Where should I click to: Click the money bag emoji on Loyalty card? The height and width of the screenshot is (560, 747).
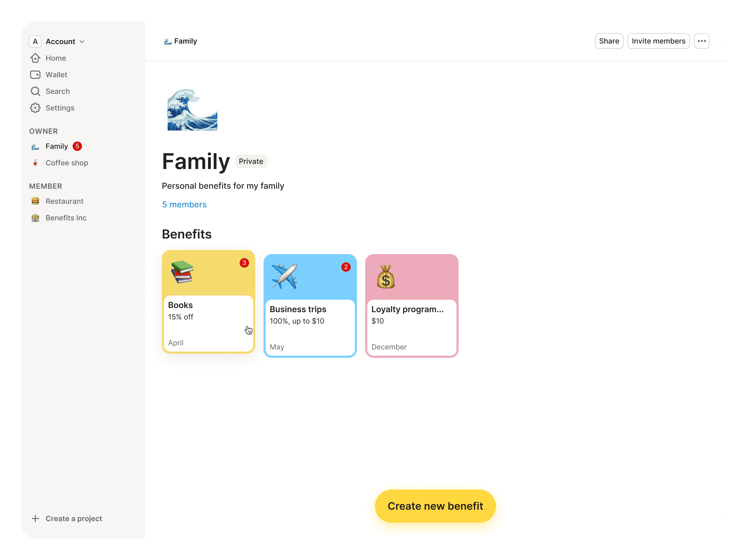386,276
